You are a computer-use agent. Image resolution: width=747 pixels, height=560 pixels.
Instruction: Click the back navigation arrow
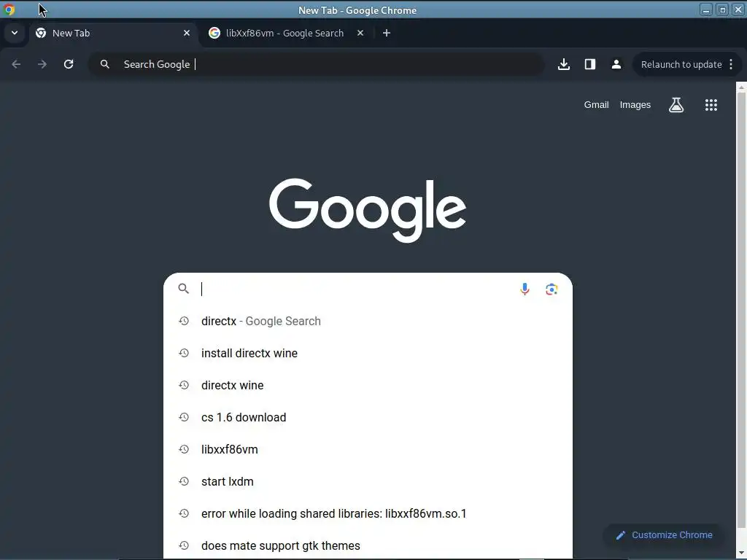pos(16,64)
